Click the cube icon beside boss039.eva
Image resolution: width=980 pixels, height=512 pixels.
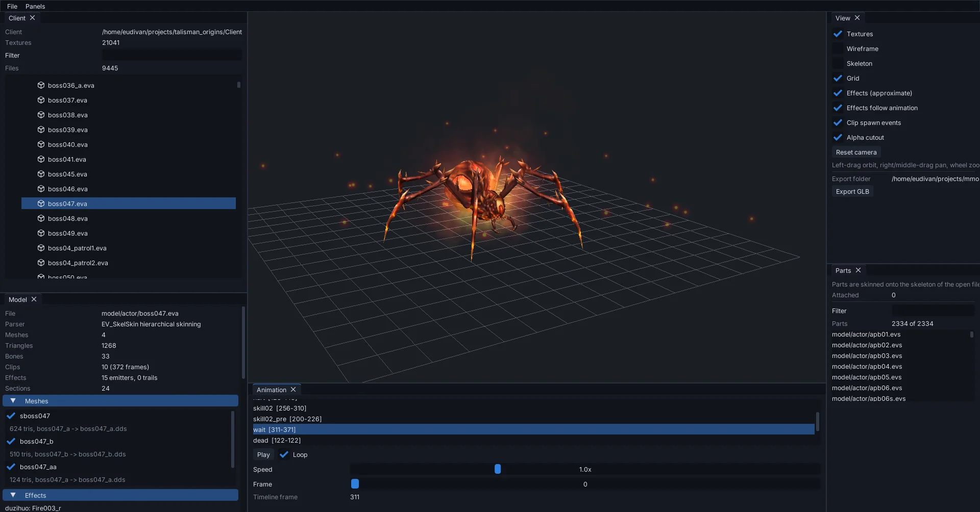point(41,130)
